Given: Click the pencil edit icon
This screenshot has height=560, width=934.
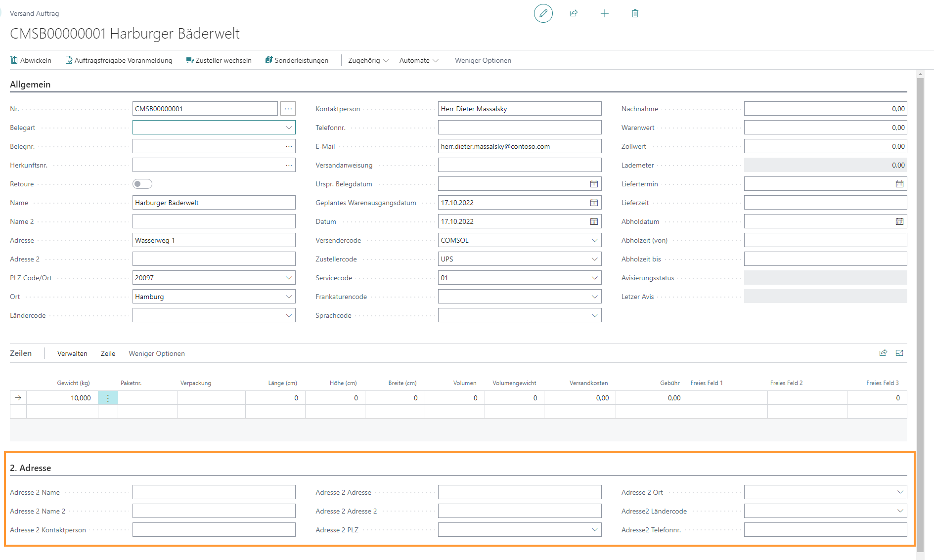Looking at the screenshot, I should coord(543,13).
